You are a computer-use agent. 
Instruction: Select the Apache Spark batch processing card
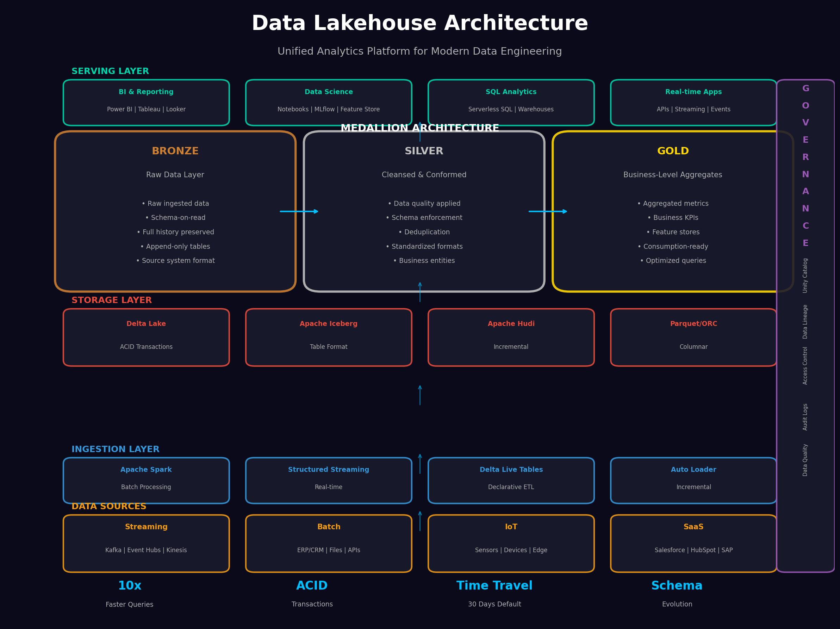tap(146, 481)
